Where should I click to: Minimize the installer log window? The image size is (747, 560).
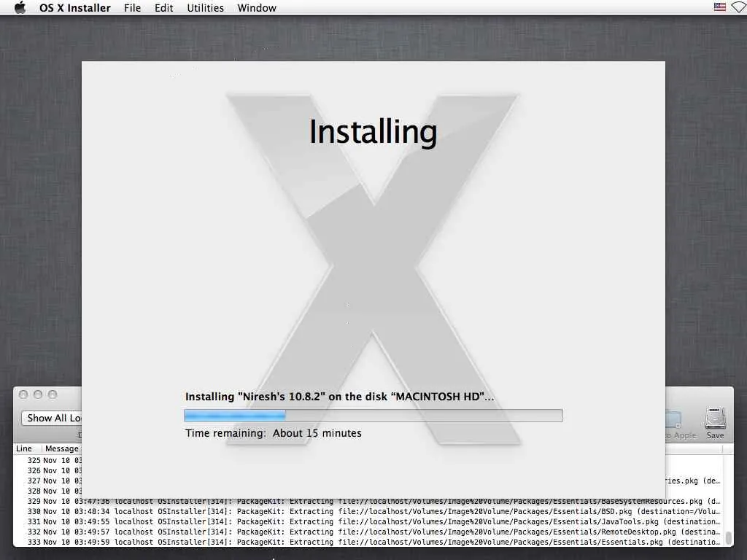(x=38, y=394)
